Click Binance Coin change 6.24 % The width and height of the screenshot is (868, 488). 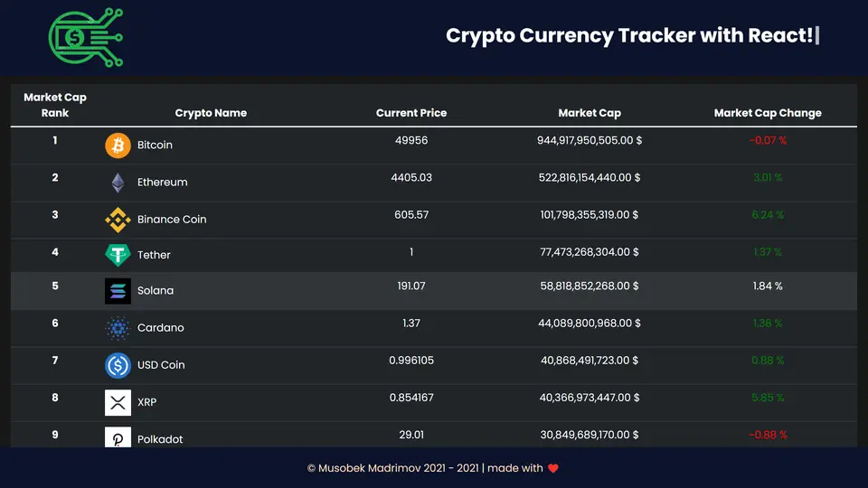tap(768, 215)
